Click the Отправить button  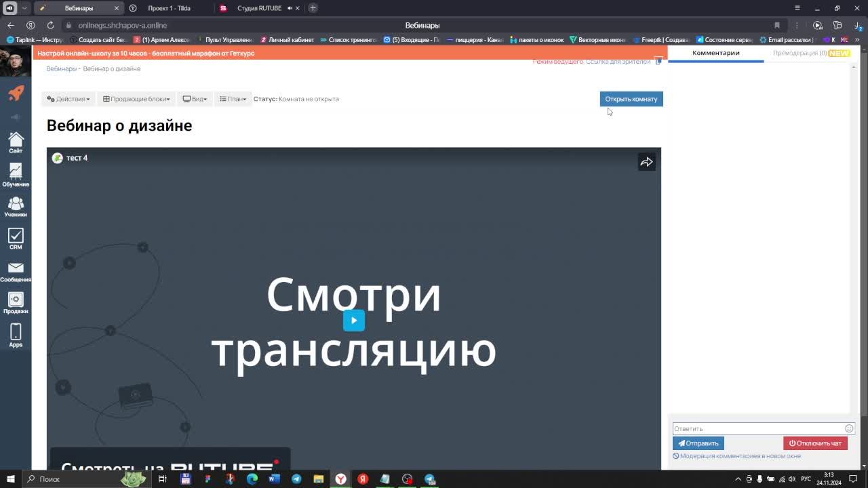698,443
